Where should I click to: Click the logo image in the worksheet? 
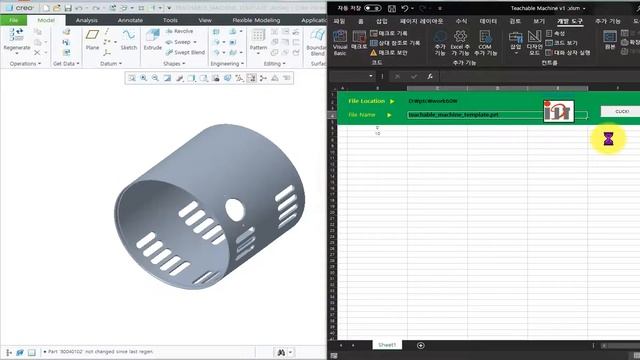click(x=559, y=111)
